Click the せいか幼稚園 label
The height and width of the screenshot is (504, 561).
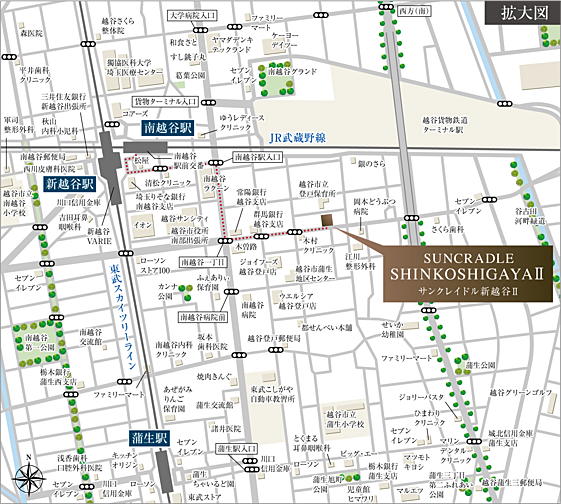392,329
